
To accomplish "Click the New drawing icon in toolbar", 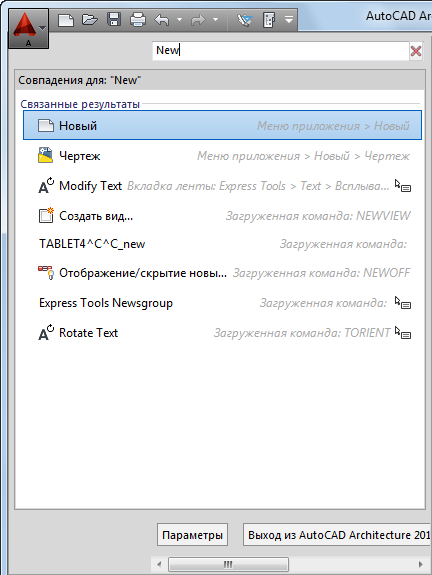I will 66,20.
